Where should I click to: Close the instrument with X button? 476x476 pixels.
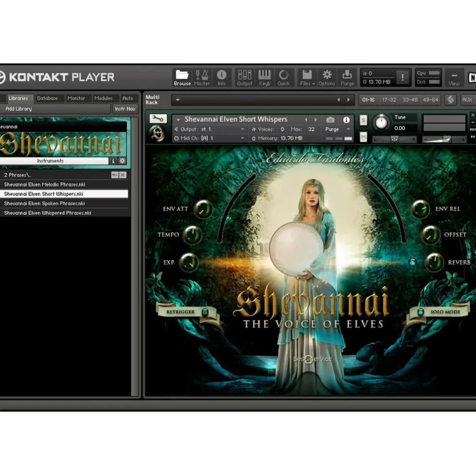click(x=473, y=115)
